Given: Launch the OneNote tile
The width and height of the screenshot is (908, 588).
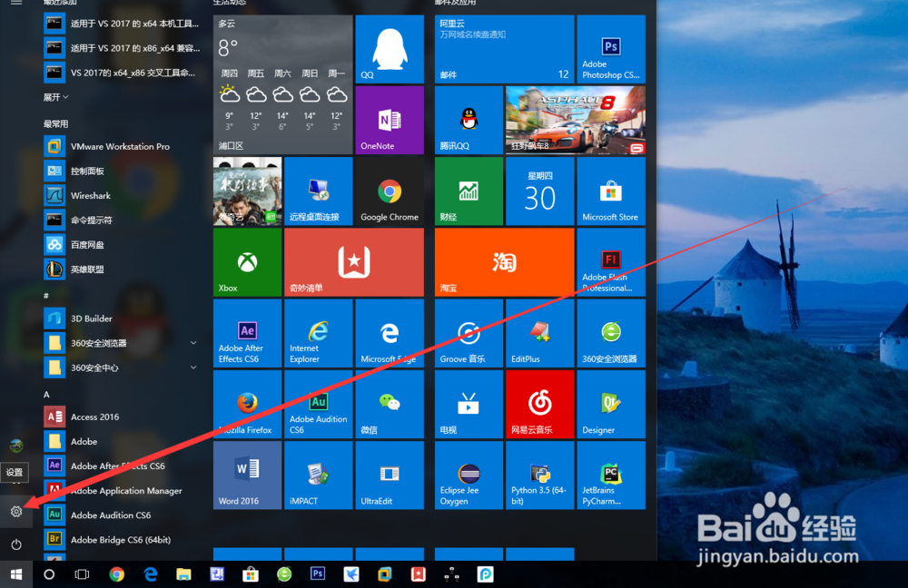Looking at the screenshot, I should 390,121.
